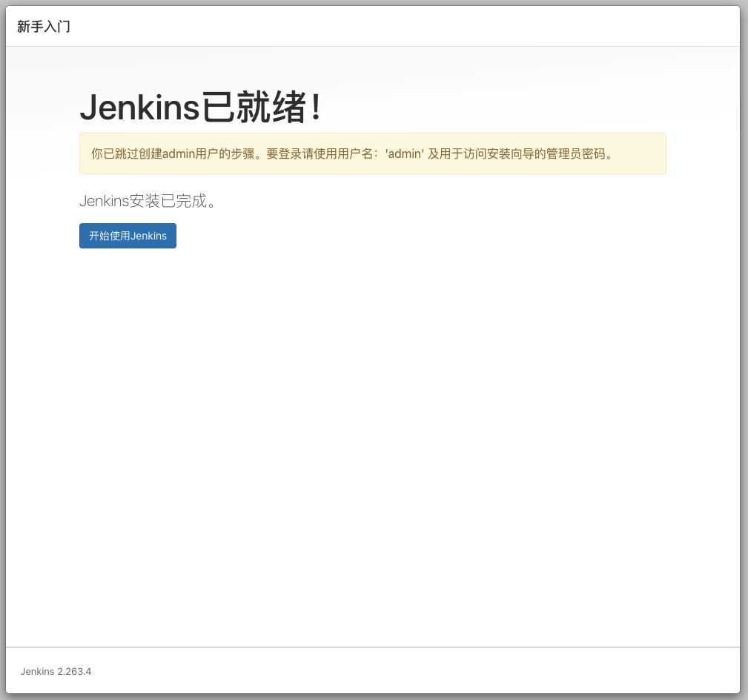Screen dimensions: 748x700
Task: Click the footer area of the page
Action: 371,671
